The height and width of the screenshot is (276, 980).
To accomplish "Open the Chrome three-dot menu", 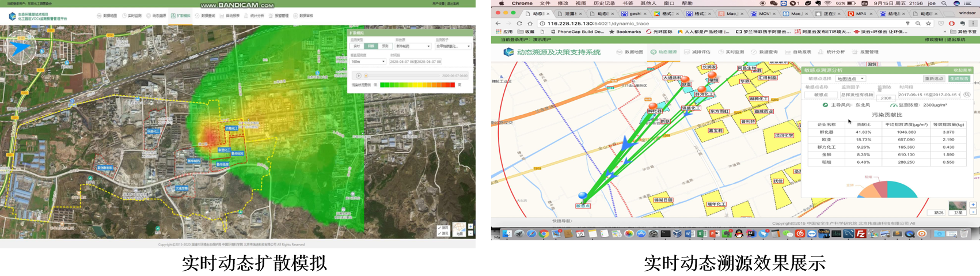I will coord(973,24).
